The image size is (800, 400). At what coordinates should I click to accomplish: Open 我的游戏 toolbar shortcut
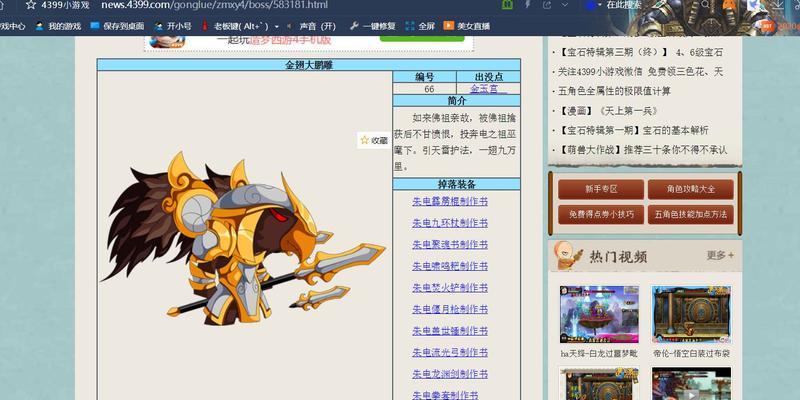(58, 26)
